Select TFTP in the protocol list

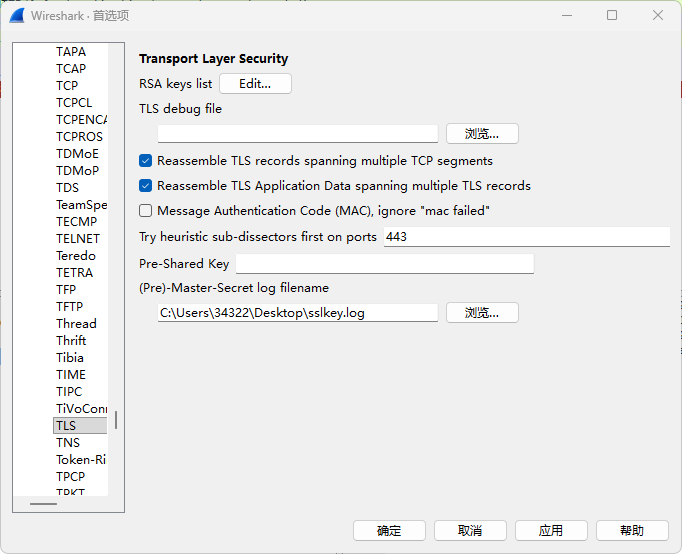tap(70, 306)
